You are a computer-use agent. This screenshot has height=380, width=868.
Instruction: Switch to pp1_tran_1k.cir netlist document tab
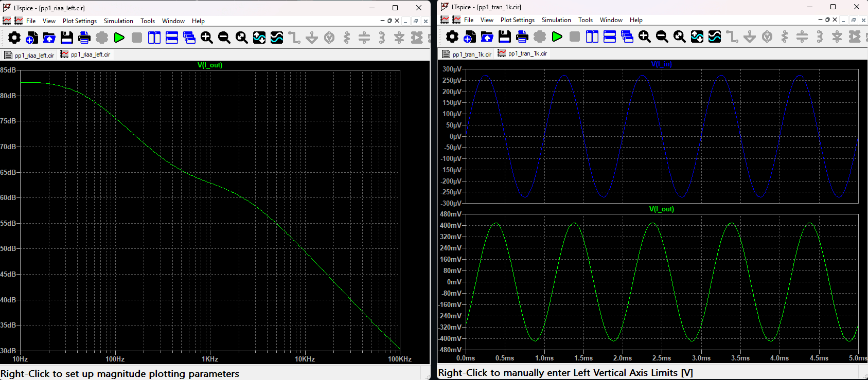pos(467,54)
